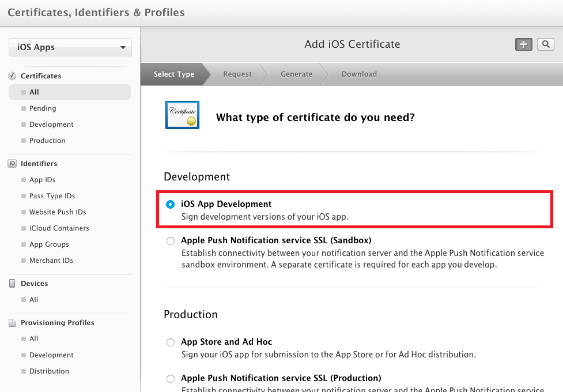Click the Add iOS Certificate title
Viewport: 563px width, 392px height.
[x=352, y=44]
